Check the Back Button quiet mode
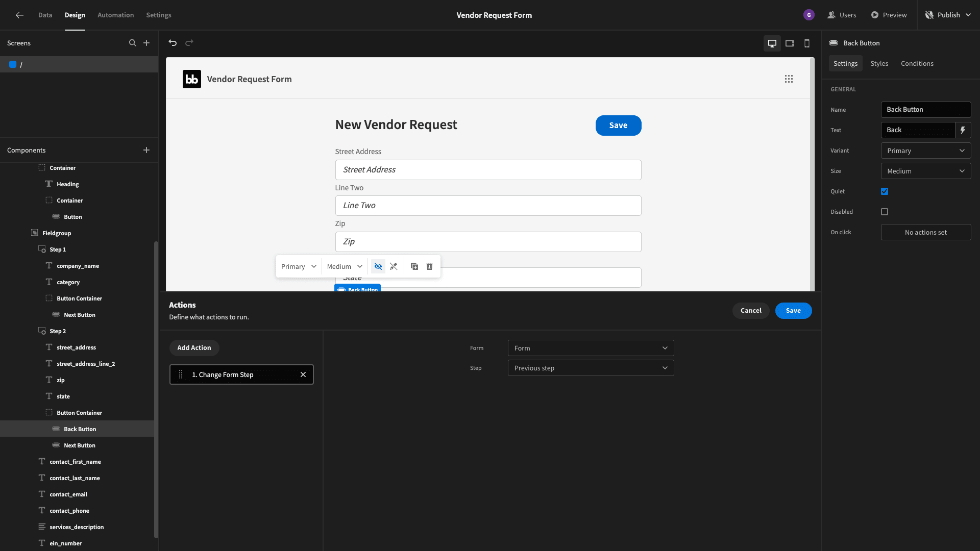This screenshot has width=980, height=551. tap(885, 192)
